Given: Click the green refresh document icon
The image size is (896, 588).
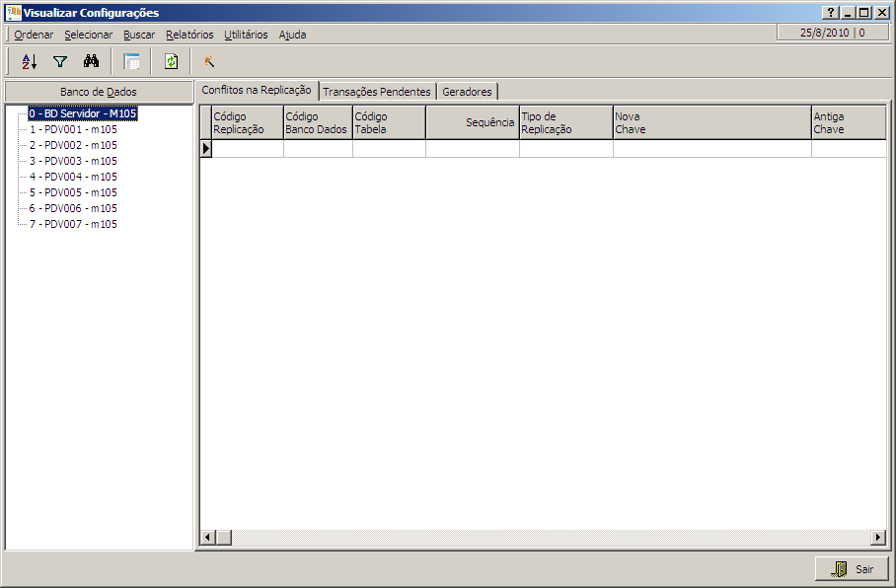Looking at the screenshot, I should click(x=171, y=61).
